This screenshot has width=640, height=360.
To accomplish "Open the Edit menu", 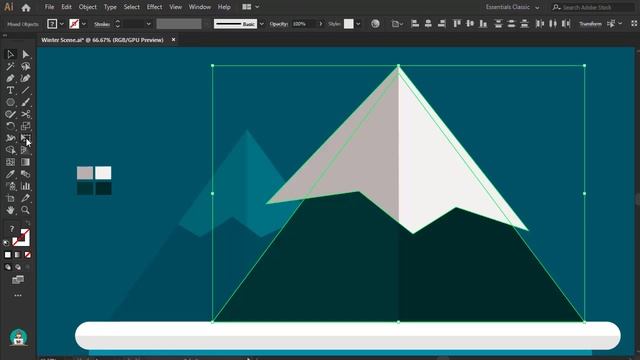I will 66,7.
